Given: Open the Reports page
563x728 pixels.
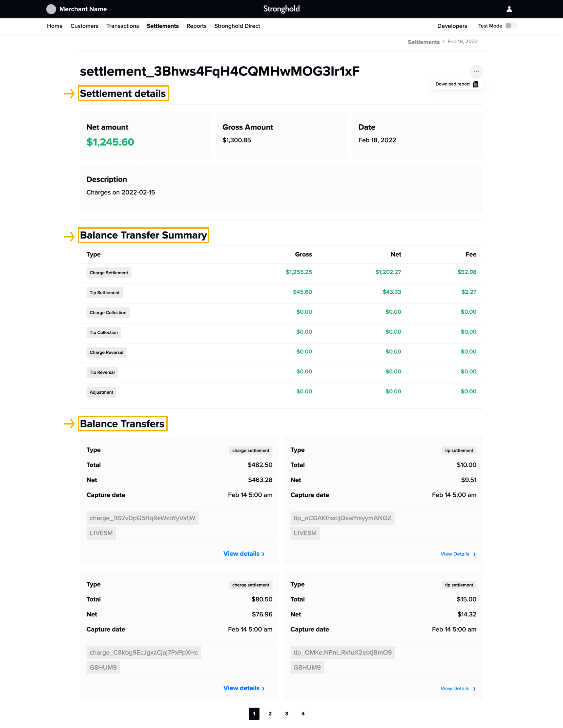Looking at the screenshot, I should 196,26.
